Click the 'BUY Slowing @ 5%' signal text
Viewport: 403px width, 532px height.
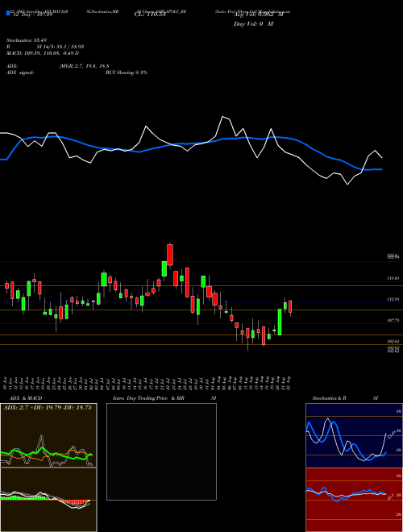127,73
